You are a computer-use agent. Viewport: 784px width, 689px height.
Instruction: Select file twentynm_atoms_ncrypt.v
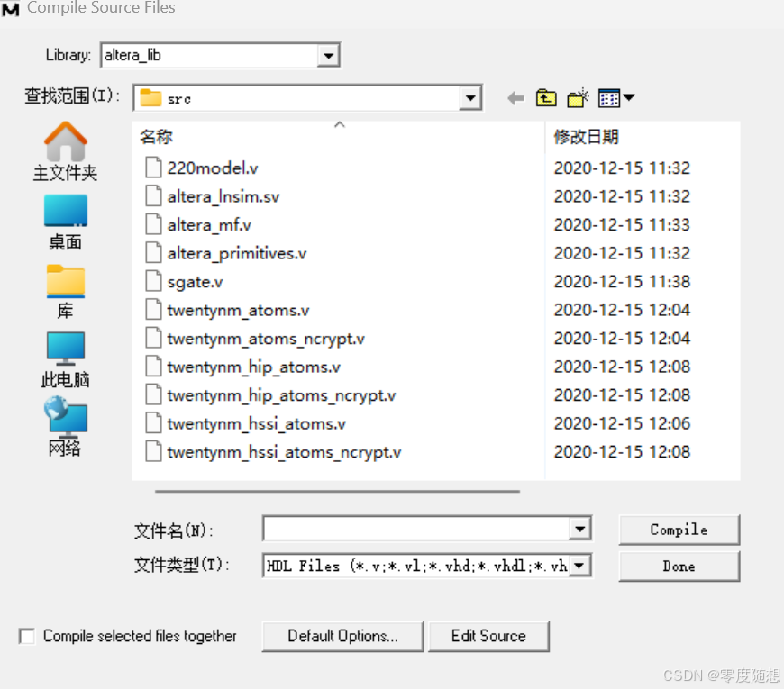(x=266, y=339)
